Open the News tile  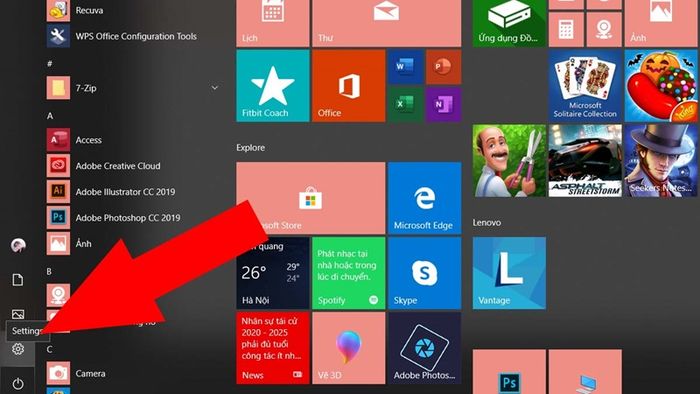273,348
